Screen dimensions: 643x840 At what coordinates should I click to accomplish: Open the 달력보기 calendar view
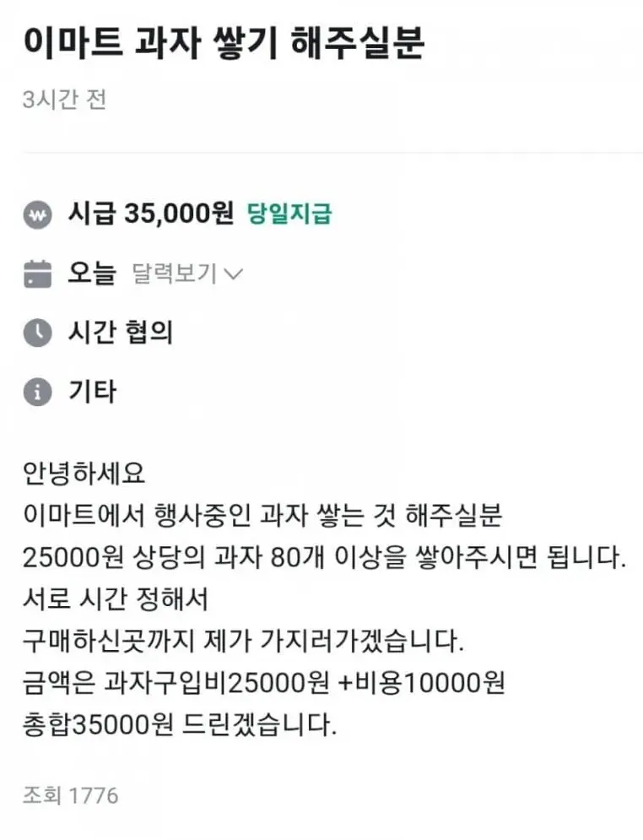(176, 274)
